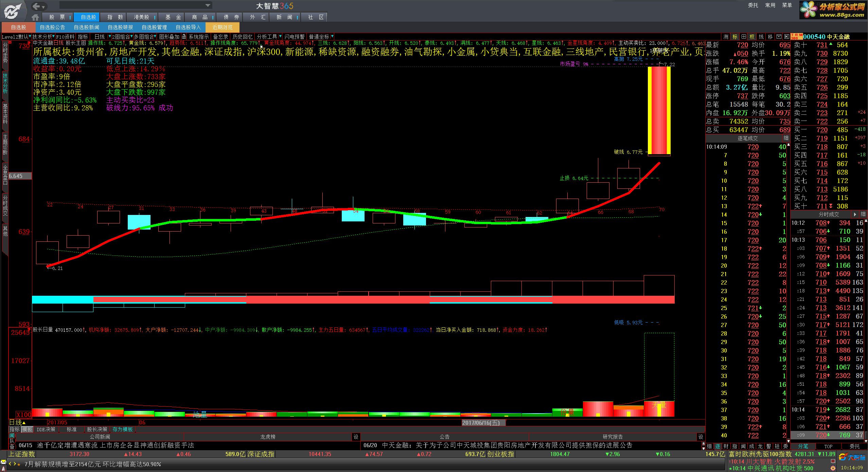
Task: Toggle the 逐 tick-by-tick tab
Action: tap(718, 446)
